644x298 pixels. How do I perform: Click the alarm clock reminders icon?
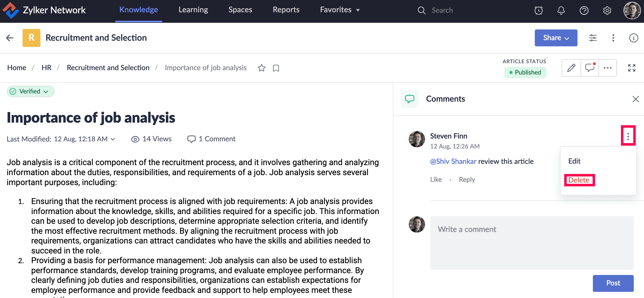tap(538, 10)
